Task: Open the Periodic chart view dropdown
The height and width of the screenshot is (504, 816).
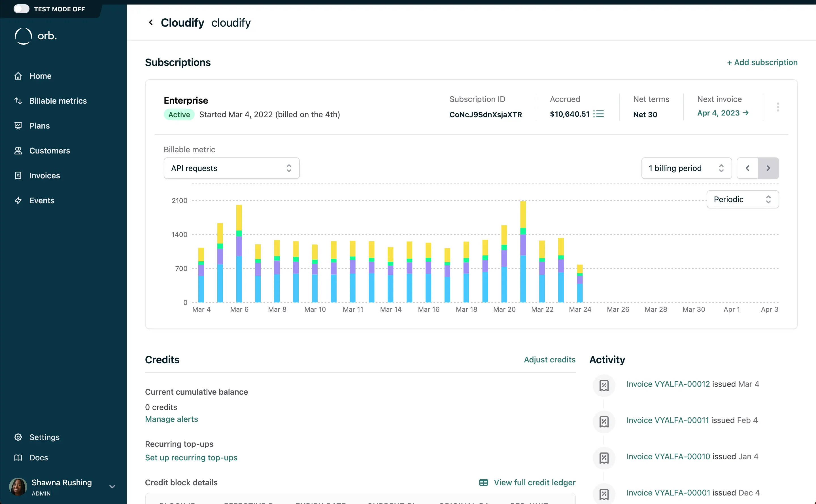Action: tap(742, 199)
